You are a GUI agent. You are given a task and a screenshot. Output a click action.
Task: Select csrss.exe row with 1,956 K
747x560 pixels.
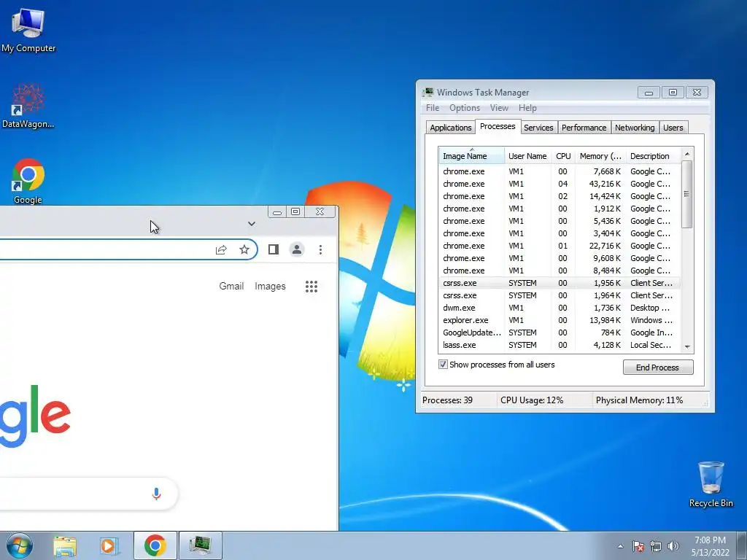point(560,284)
